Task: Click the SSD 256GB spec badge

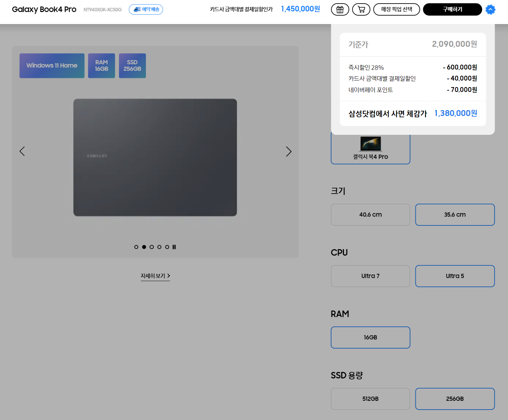Action: [132, 66]
